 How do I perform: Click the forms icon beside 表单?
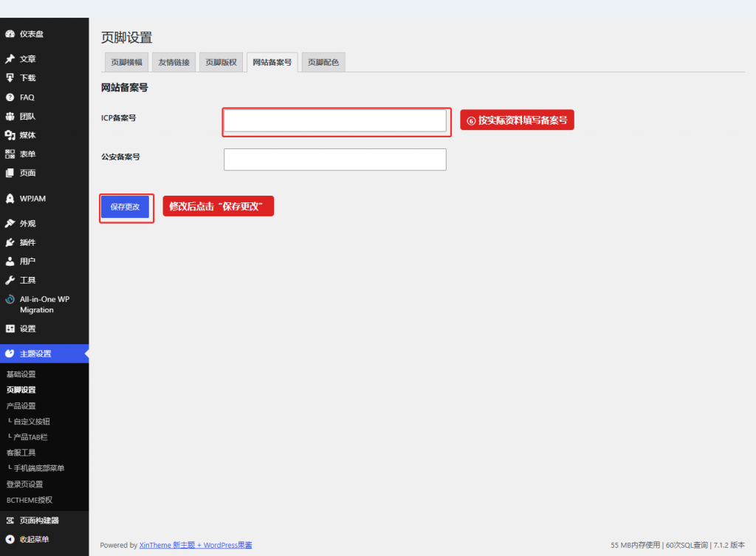10,154
